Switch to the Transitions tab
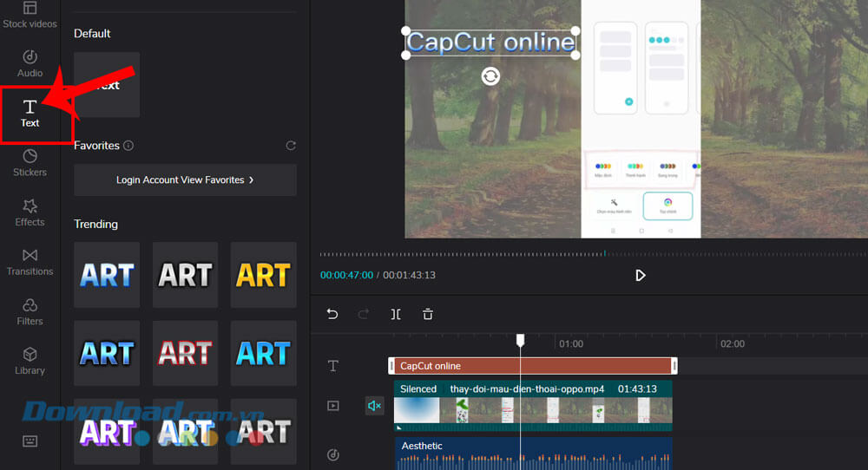868x470 pixels. (30, 261)
